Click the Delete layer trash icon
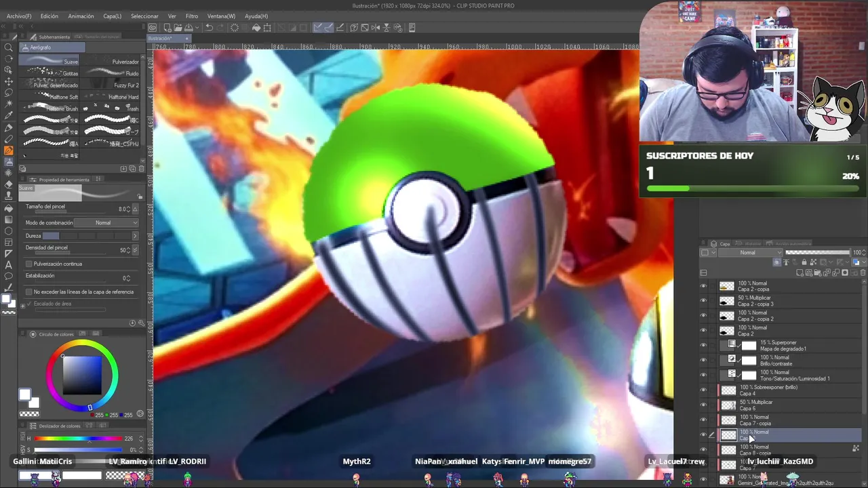Viewport: 868px width, 488px height. [863, 272]
